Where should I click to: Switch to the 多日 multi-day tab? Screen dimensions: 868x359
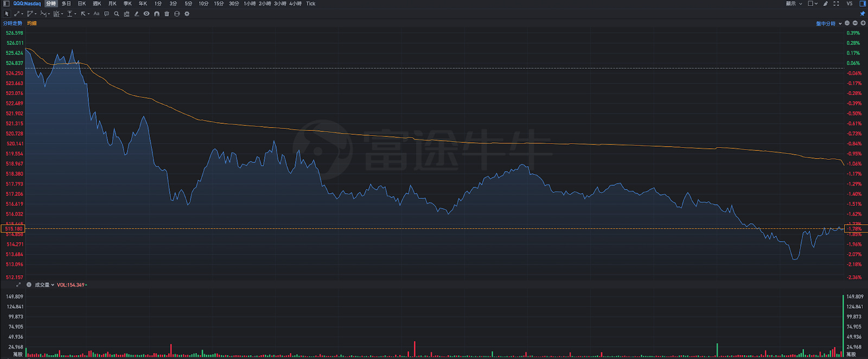point(66,3)
